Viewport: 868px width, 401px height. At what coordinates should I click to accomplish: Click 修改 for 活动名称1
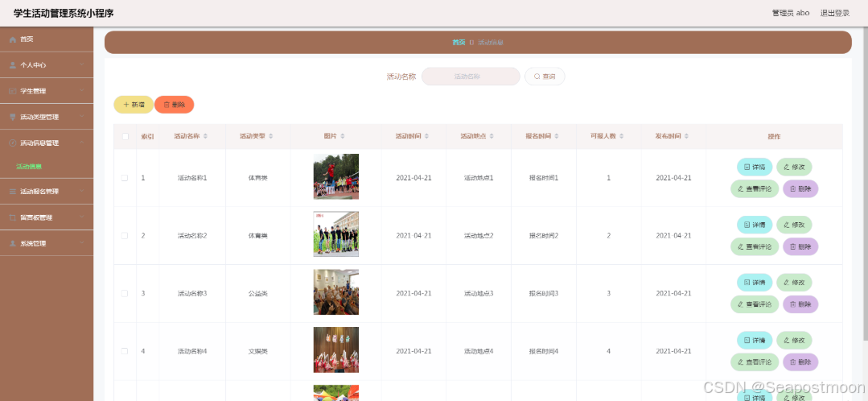coord(794,167)
